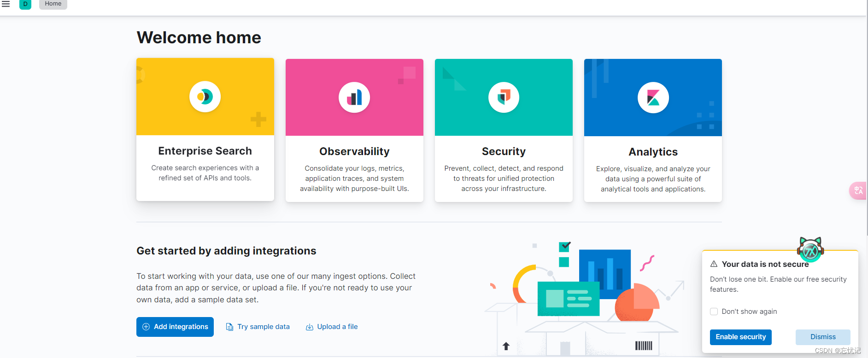Open the Kibana Analytics logo icon
868x358 pixels.
pyautogui.click(x=653, y=98)
